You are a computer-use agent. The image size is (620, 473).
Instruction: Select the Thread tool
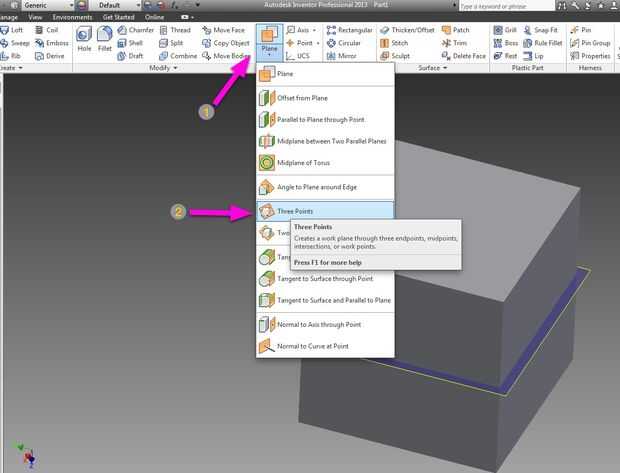[x=175, y=30]
